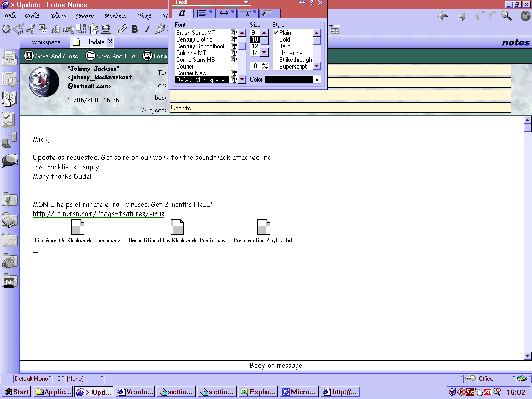This screenshot has width=532, height=399.
Task: Switch to the Workspace tab
Action: (46, 42)
